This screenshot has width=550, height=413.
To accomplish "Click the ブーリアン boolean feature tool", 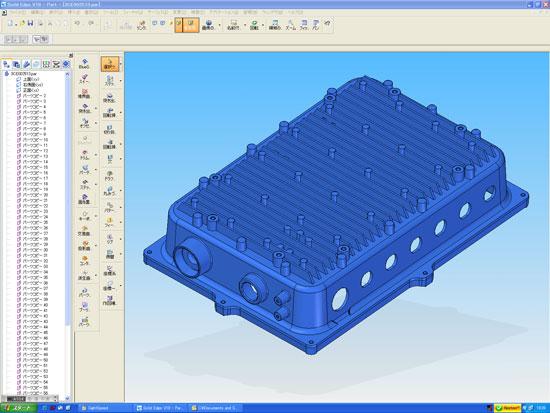I will (85, 307).
